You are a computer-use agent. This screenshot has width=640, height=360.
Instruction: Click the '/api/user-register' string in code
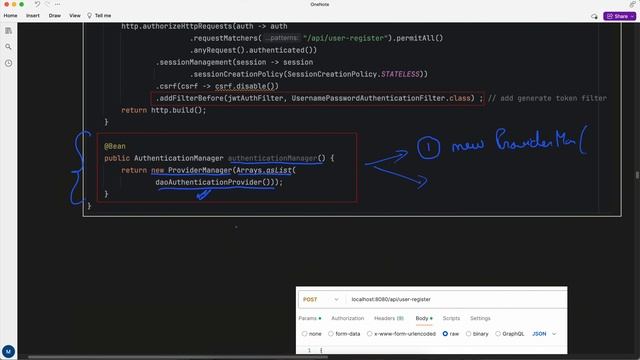coord(345,38)
